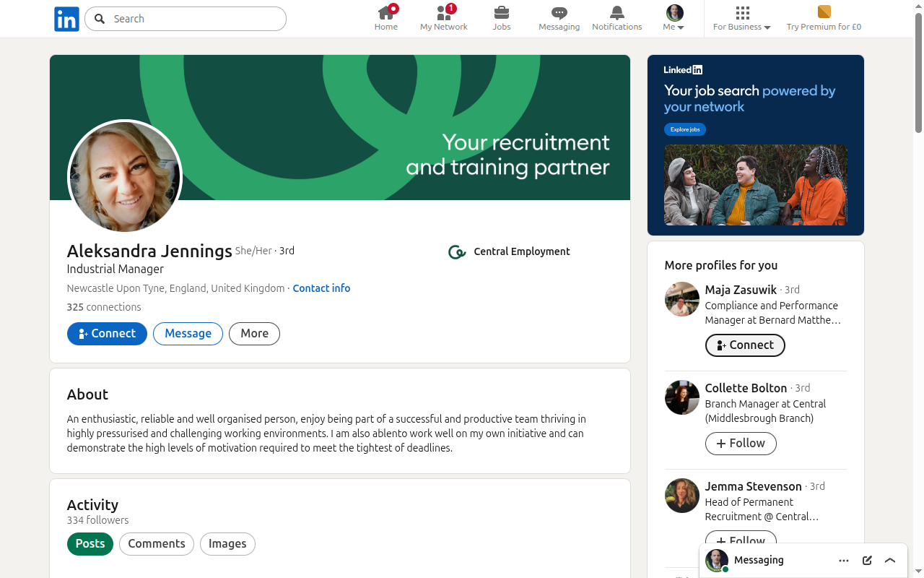Click the Activity section heading
924x578 pixels.
[92, 505]
